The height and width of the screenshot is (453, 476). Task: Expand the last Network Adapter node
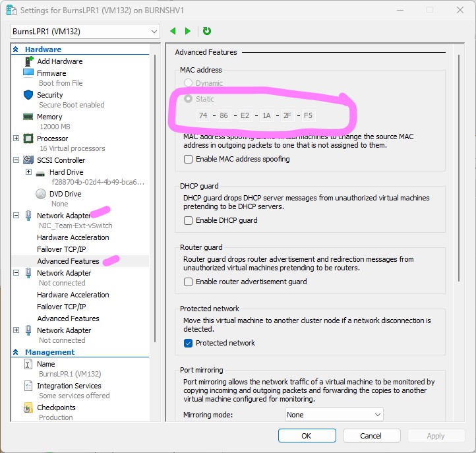pyautogui.click(x=16, y=330)
